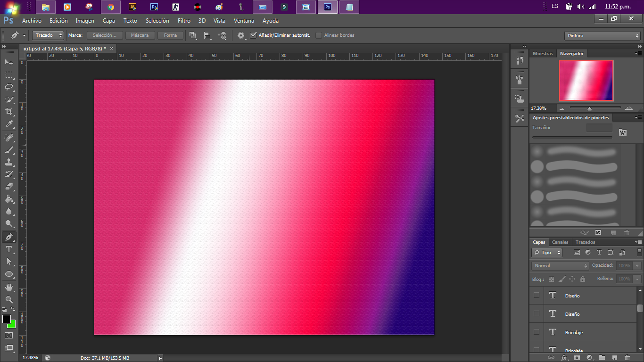Select the Move tool
This screenshot has width=644, height=362.
tap(9, 62)
